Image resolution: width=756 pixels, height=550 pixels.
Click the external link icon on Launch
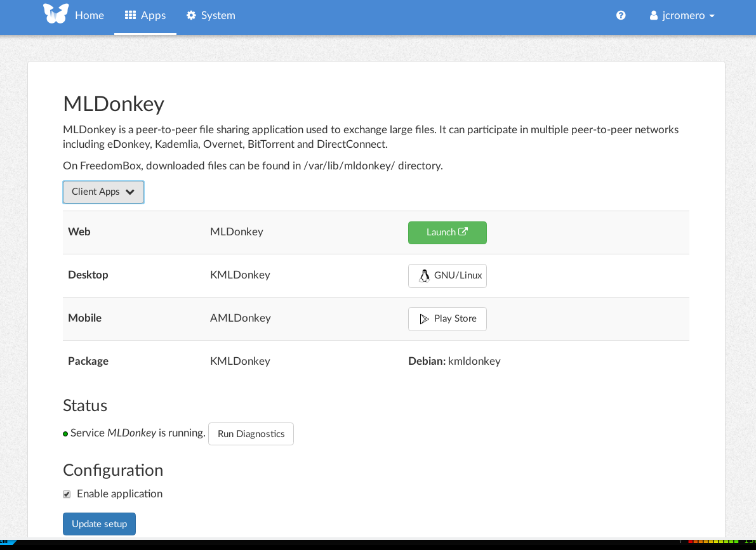(463, 232)
